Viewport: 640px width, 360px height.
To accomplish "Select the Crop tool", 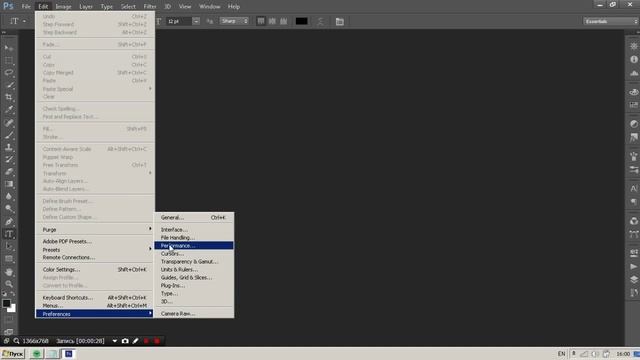I will coord(9,97).
